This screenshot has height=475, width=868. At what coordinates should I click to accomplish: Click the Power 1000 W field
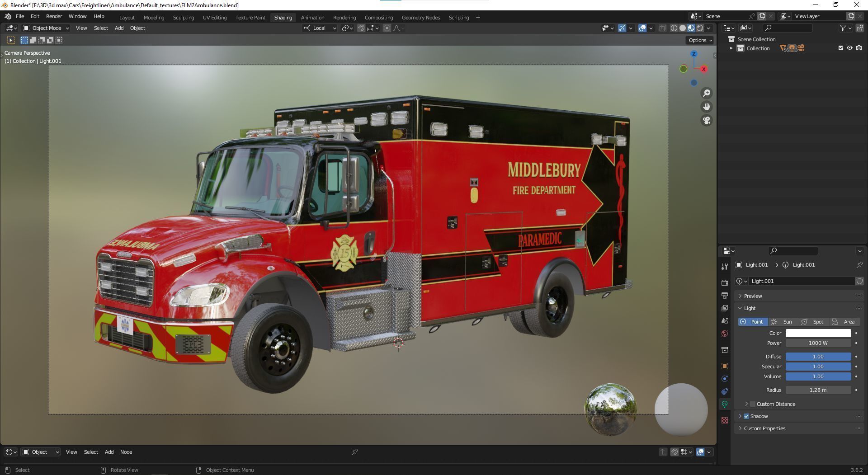click(x=818, y=343)
